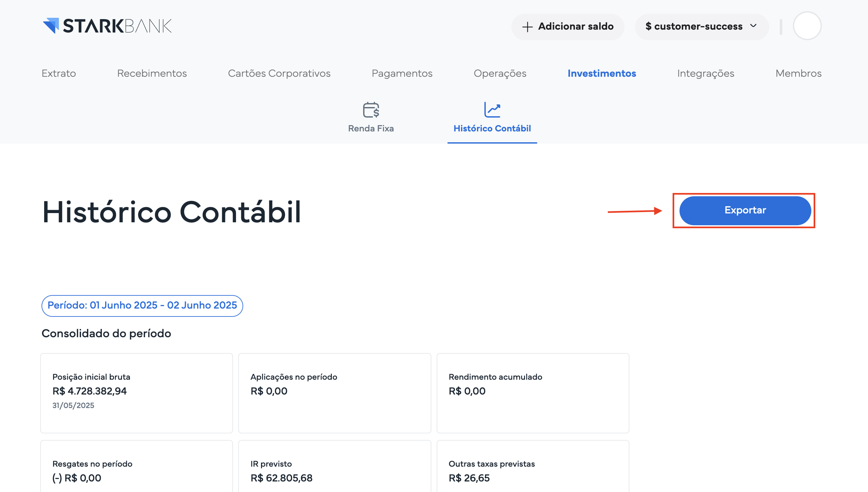The image size is (868, 492).
Task: Click the date 31/05/2025
Action: pos(73,405)
